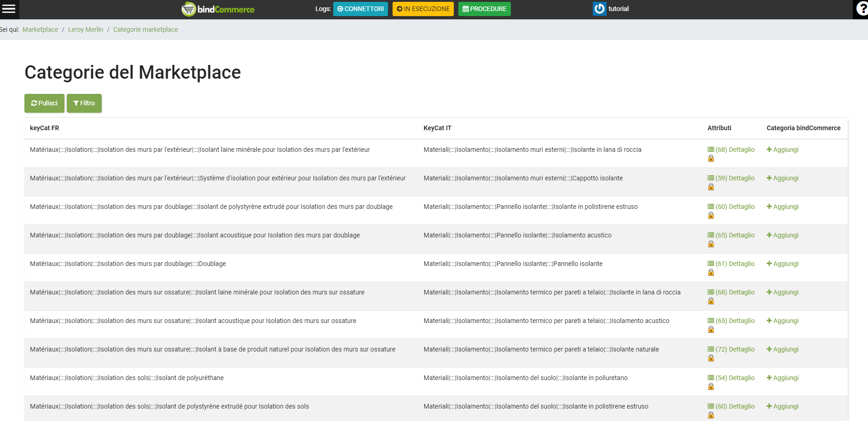The height and width of the screenshot is (421, 868).
Task: Open (72) Dettaglio for Isolante naturale
Action: tap(731, 349)
